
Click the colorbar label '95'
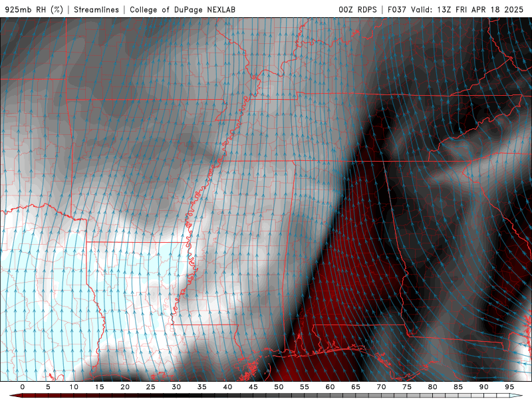(x=509, y=387)
